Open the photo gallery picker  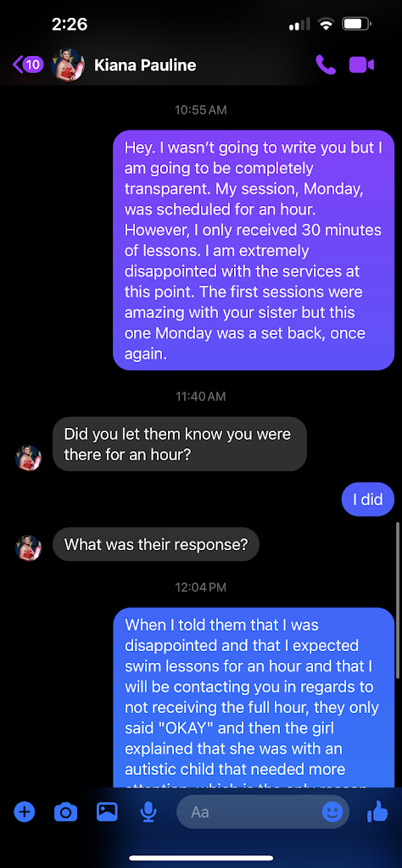click(107, 811)
